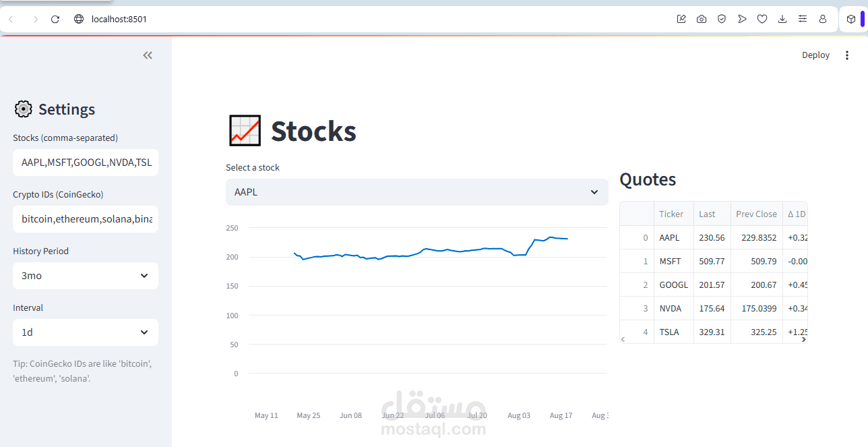
Task: Click the 201.57 last price cell
Action: tap(712, 285)
